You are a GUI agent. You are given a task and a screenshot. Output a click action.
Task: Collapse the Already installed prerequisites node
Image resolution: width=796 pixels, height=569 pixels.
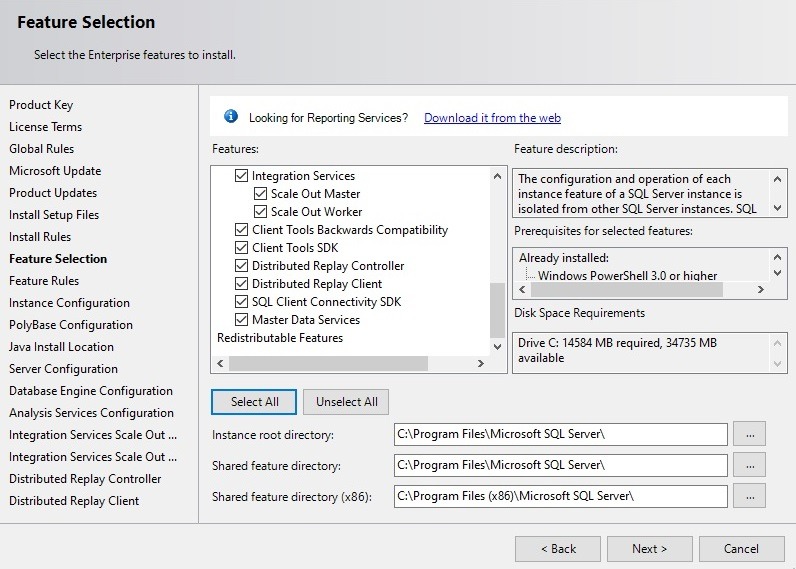[566, 258]
